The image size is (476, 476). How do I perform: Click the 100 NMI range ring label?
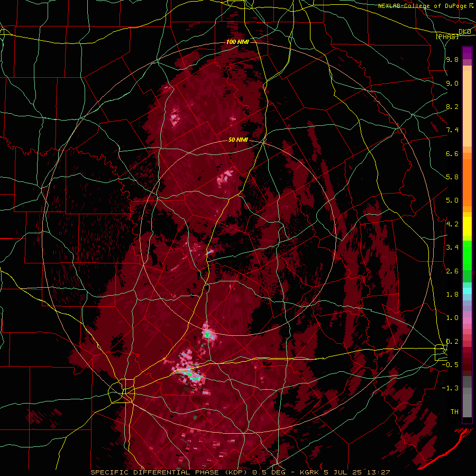(237, 42)
